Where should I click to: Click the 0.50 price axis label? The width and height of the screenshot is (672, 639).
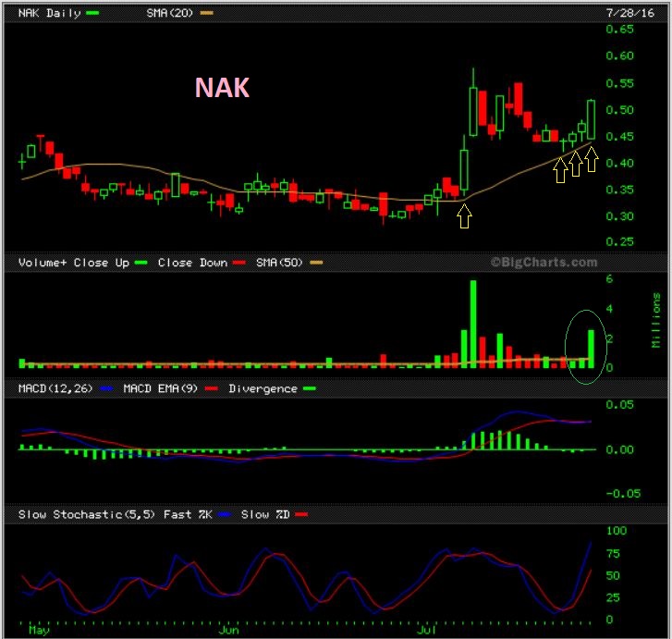click(619, 110)
